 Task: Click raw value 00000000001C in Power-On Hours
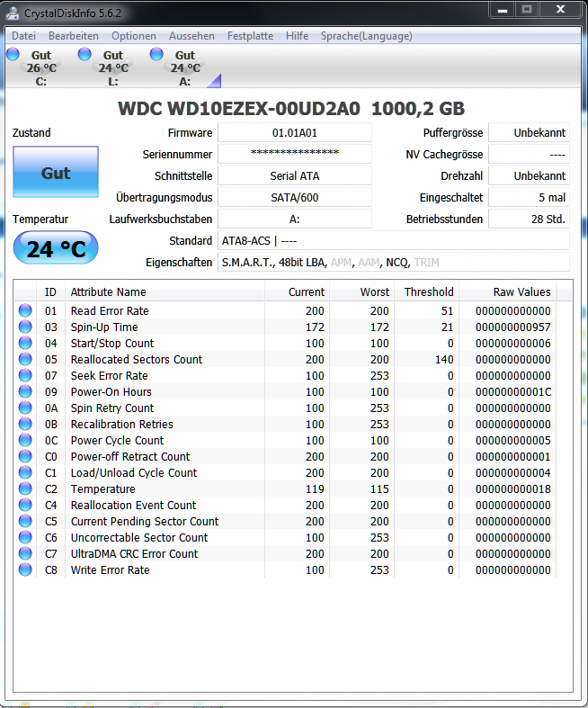513,391
